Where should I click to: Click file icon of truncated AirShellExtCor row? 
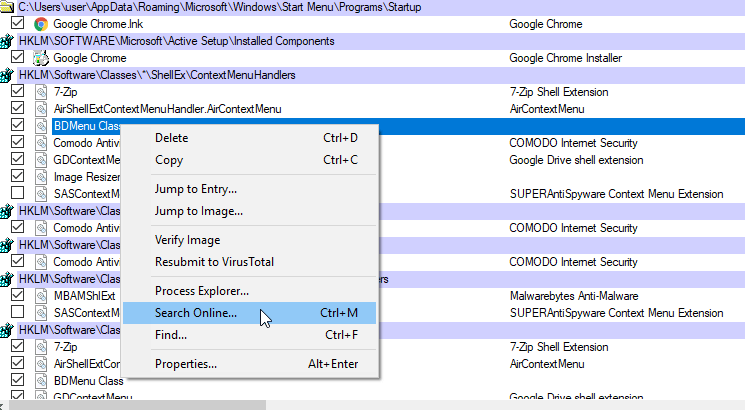pyautogui.click(x=41, y=364)
